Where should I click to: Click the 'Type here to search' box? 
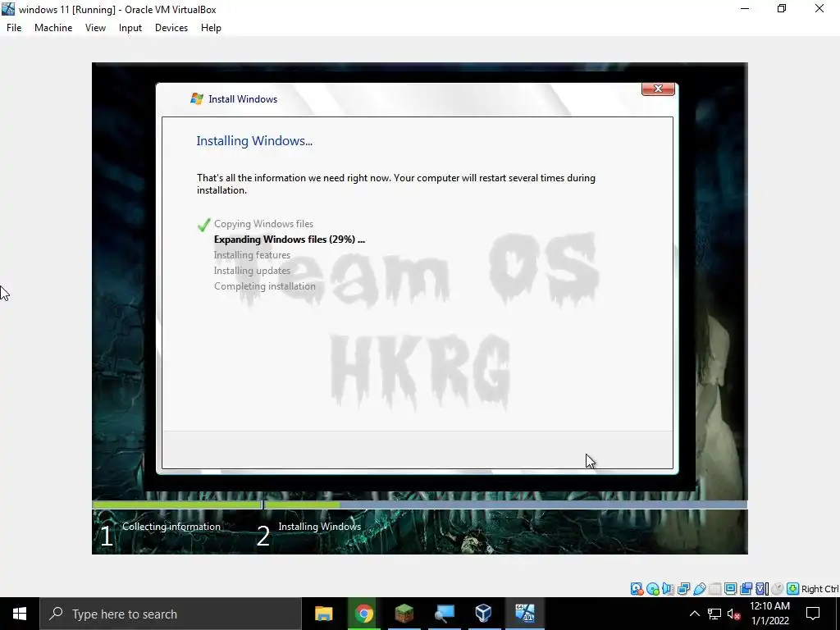[171, 614]
